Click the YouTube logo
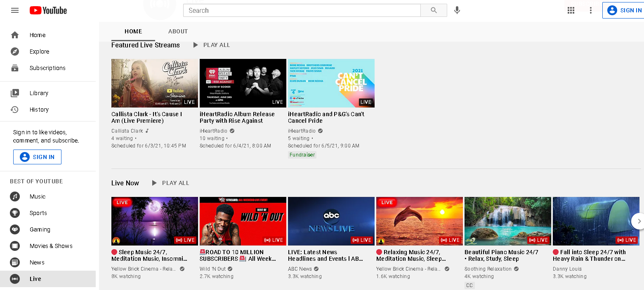 (48, 10)
